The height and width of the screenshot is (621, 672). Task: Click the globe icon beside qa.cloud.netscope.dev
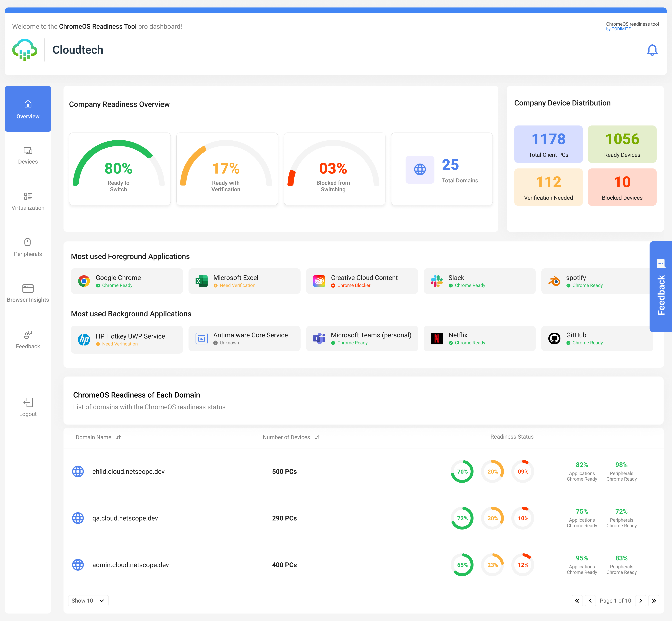click(x=78, y=518)
